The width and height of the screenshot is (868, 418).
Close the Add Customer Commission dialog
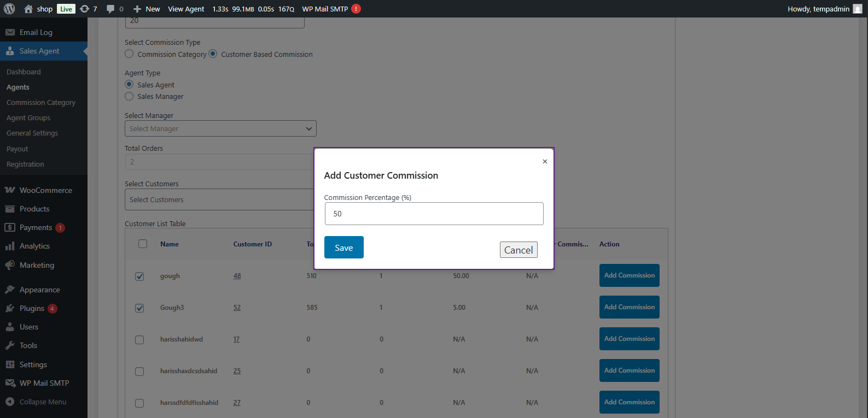[x=545, y=161]
